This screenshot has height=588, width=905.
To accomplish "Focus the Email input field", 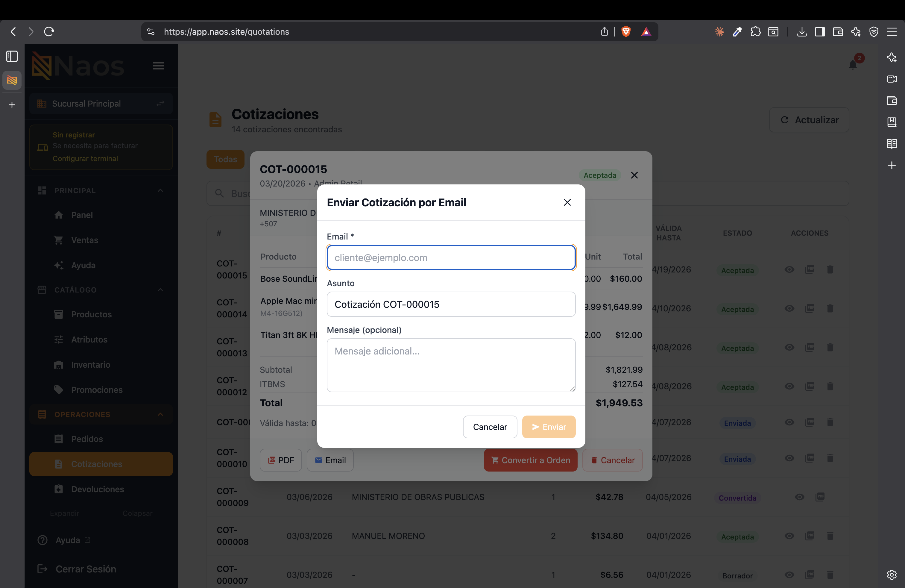I will pos(451,257).
